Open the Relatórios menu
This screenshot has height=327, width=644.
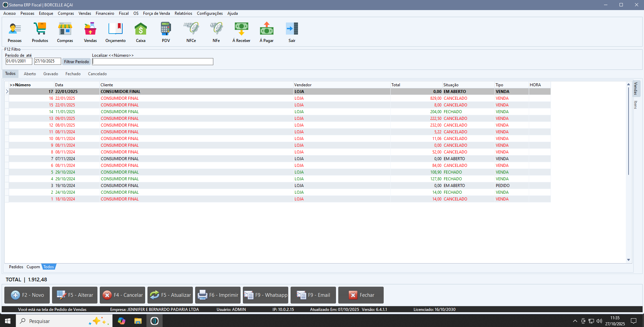click(x=183, y=13)
